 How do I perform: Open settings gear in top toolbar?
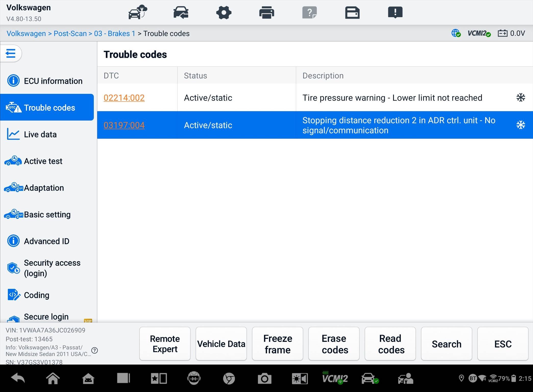pyautogui.click(x=224, y=13)
